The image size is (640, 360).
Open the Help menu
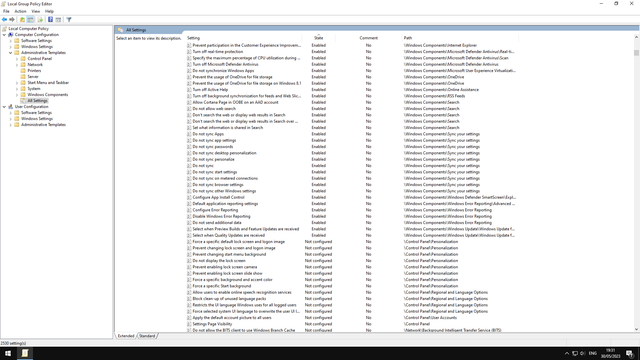[49, 11]
